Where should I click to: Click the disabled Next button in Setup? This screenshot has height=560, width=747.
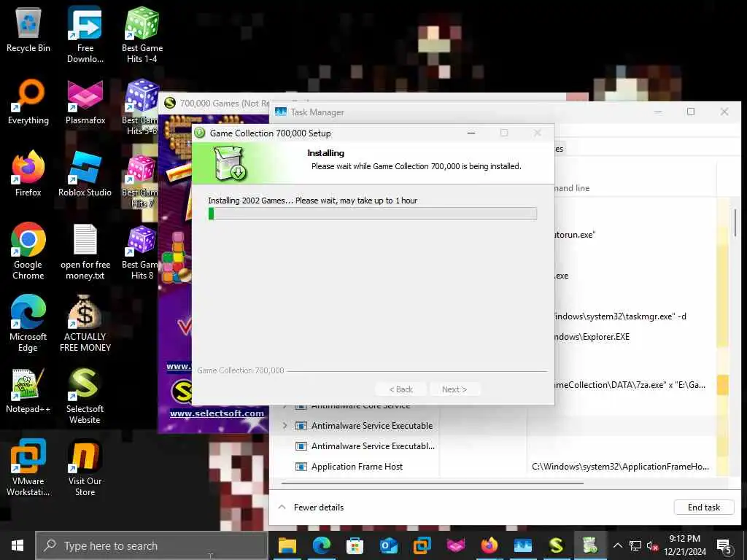[454, 389]
